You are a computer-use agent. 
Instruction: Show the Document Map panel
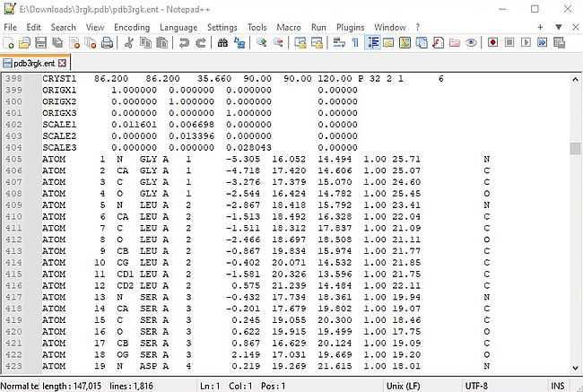405,43
